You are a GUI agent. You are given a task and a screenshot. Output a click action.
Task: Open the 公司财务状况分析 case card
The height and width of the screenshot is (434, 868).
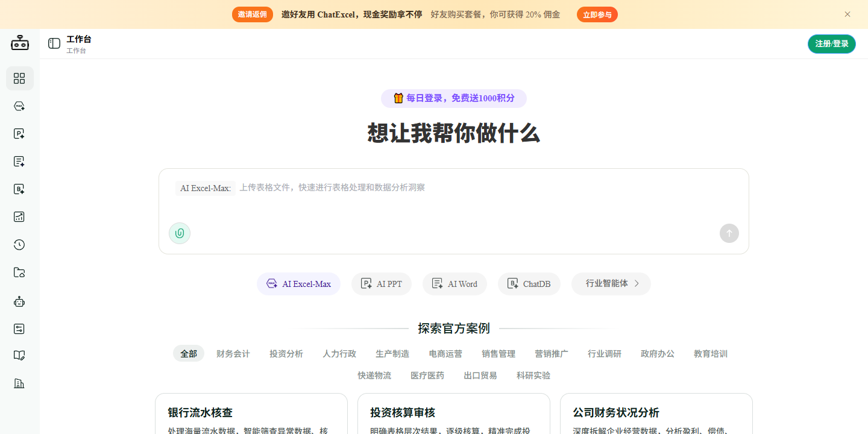pos(656,414)
